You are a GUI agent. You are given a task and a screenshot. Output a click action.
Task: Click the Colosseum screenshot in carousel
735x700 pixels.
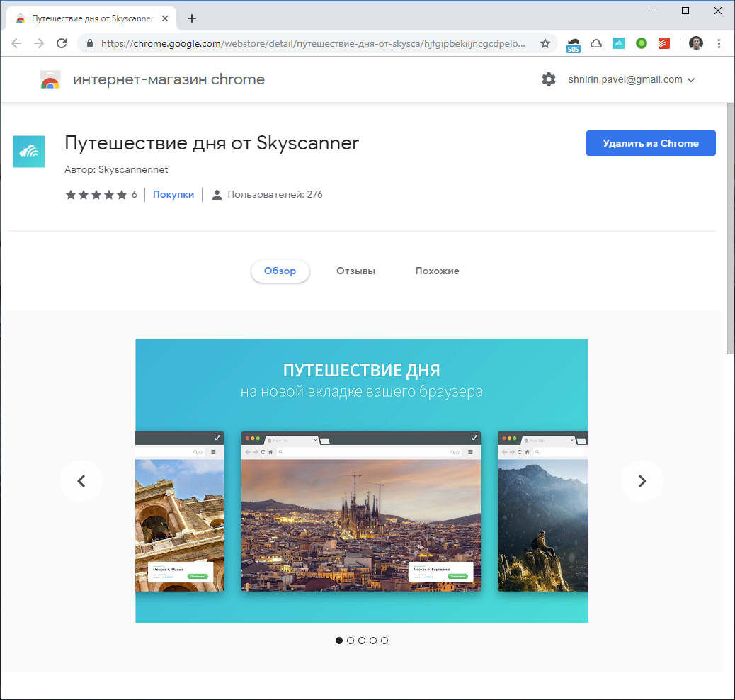pyautogui.click(x=180, y=512)
